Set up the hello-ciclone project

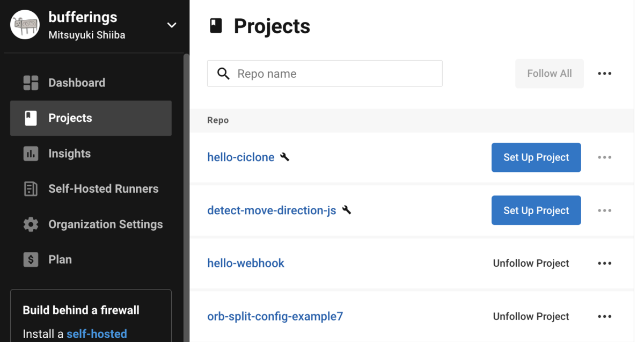536,157
